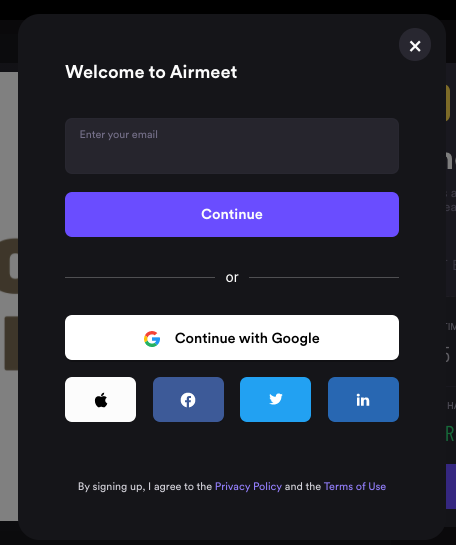Click the green letter R behind the dialog
Image resolution: width=456 pixels, height=545 pixels.
(x=450, y=434)
